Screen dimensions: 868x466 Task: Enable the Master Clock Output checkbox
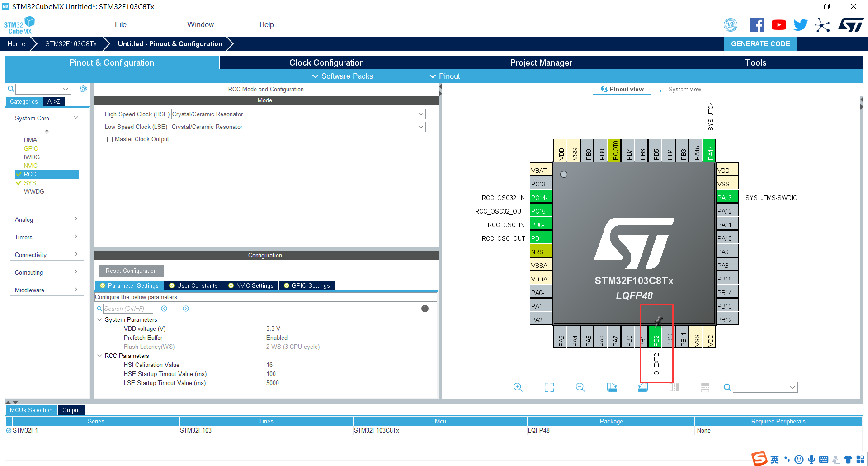110,139
